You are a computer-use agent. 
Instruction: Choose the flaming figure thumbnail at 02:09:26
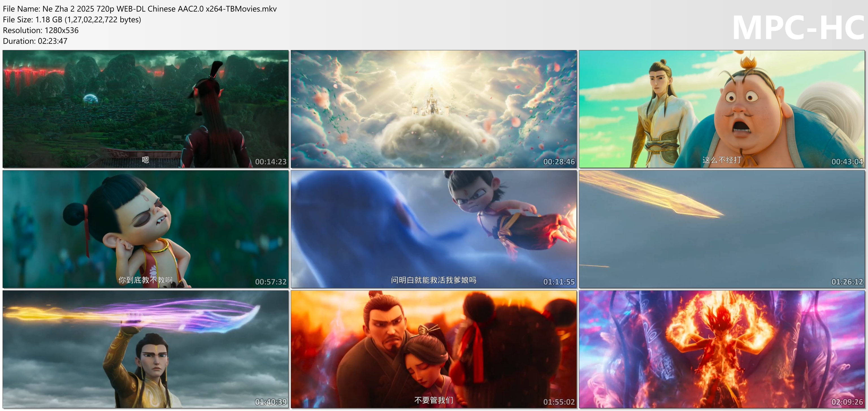(x=722, y=349)
